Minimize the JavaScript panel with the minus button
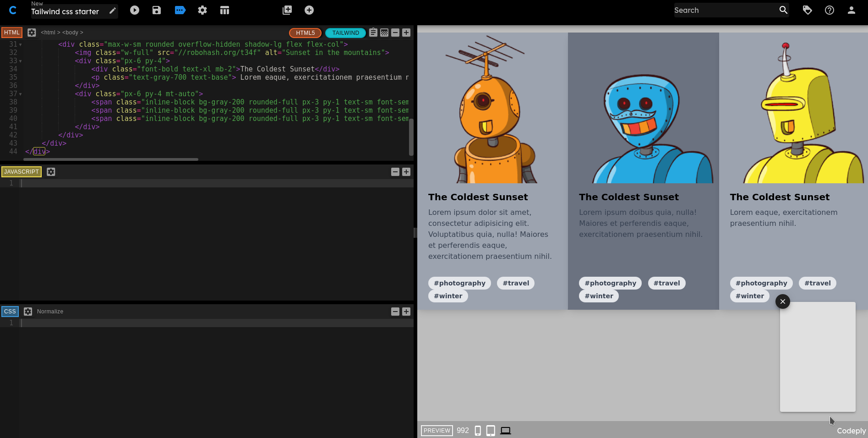Image resolution: width=868 pixels, height=438 pixels. pos(395,172)
